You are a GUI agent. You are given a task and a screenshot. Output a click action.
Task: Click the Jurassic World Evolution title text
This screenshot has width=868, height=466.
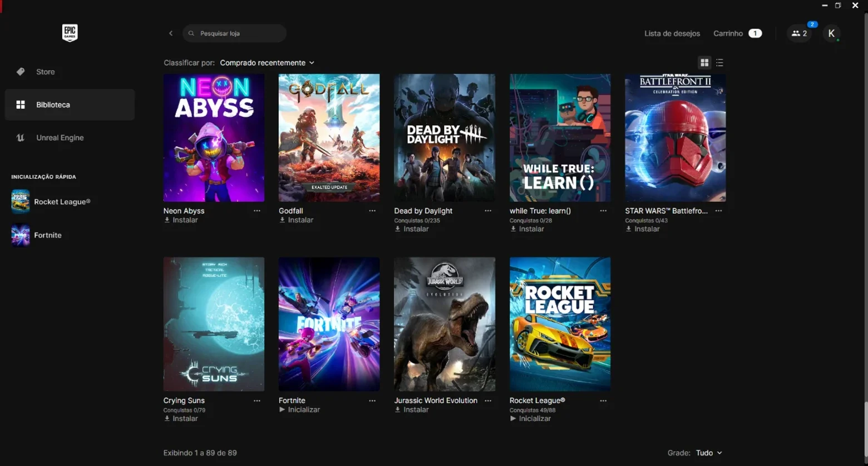coord(436,400)
